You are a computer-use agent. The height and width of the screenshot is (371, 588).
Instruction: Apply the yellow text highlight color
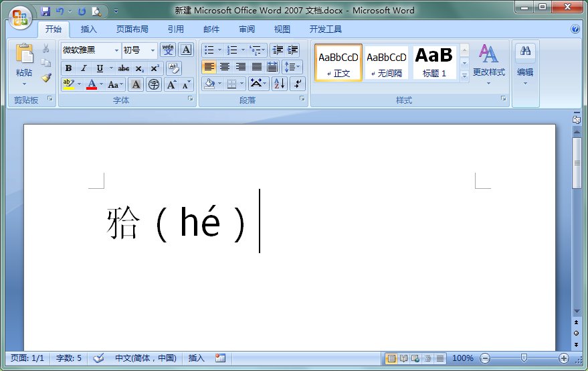(68, 84)
